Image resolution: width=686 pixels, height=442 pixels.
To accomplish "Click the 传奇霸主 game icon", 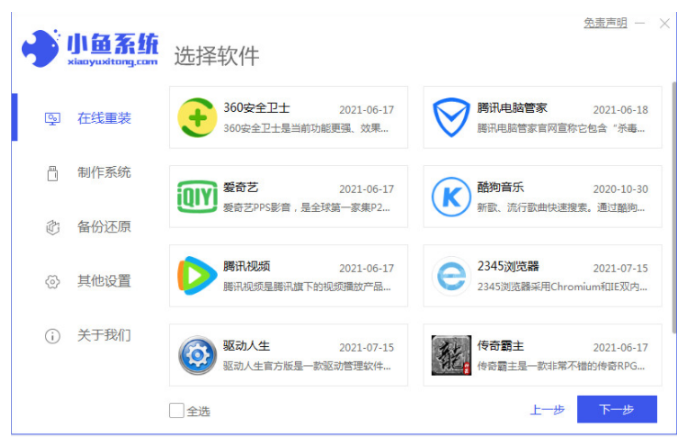I will tap(451, 354).
